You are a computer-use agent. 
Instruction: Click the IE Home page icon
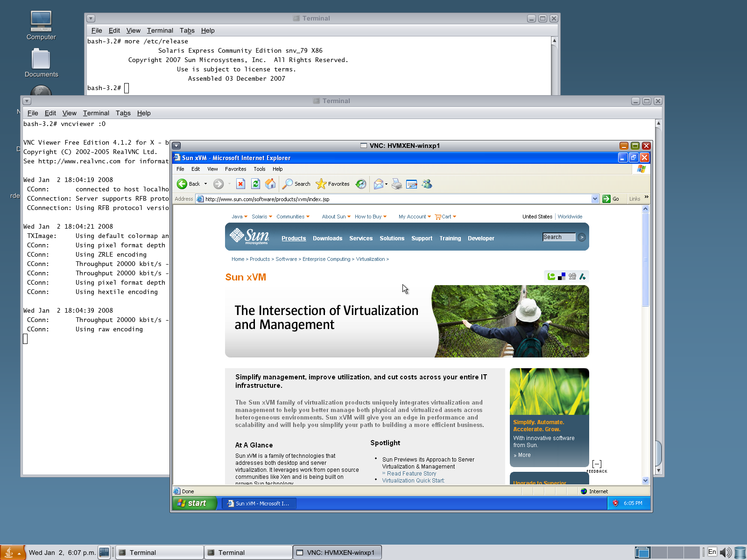(x=270, y=184)
